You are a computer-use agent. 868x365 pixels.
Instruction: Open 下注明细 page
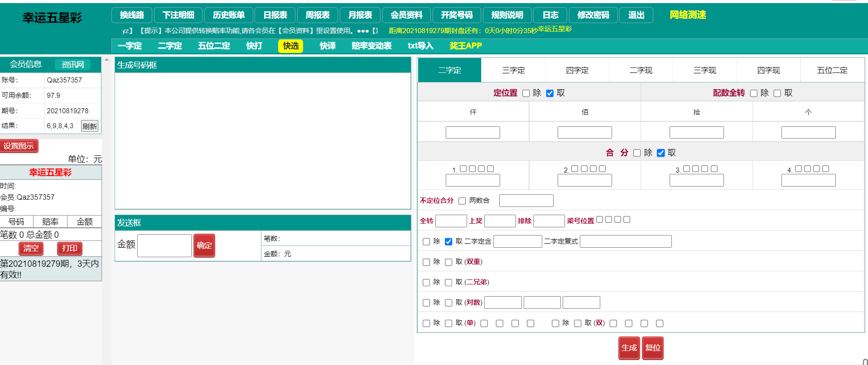(178, 15)
